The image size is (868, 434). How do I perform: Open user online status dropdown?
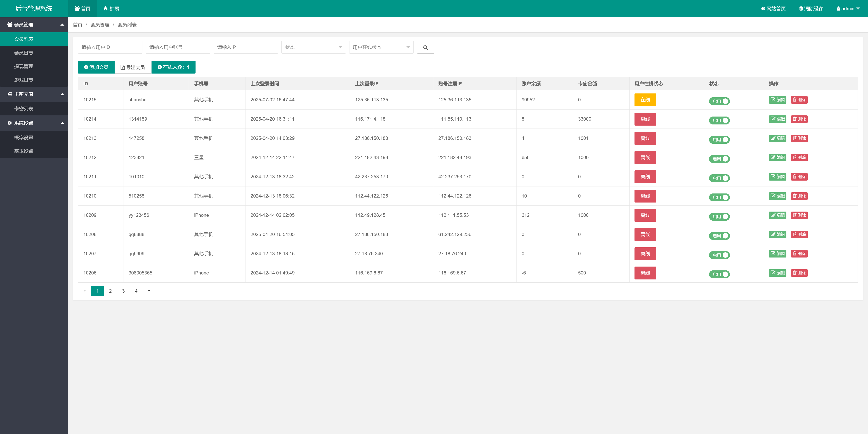tap(381, 47)
